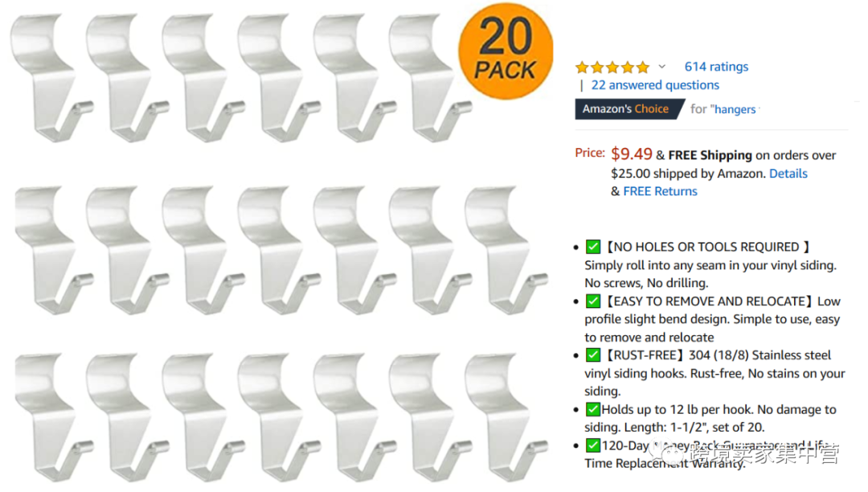The height and width of the screenshot is (492, 868).
Task: Click the $9.49 price
Action: pyautogui.click(x=632, y=154)
